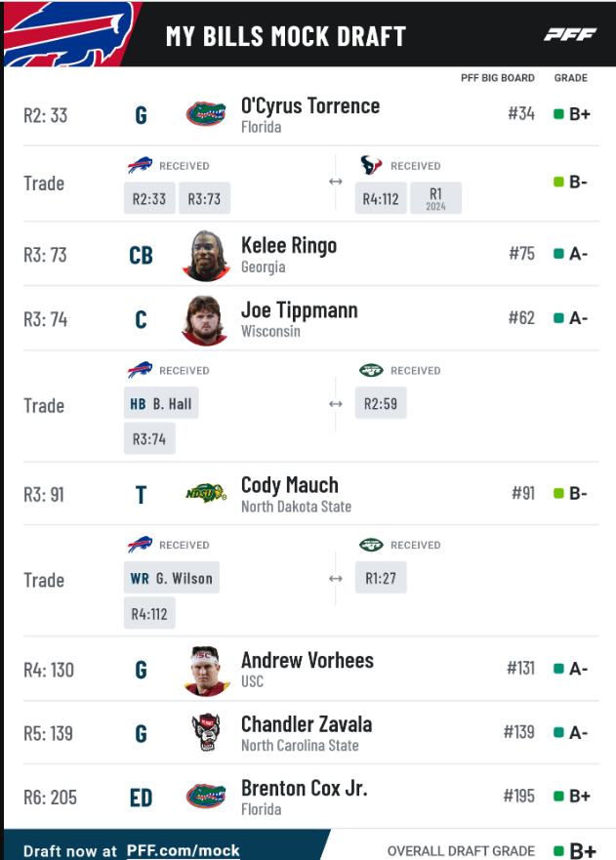The height and width of the screenshot is (860, 616).
Task: Select the WR G. Wilson trade chip
Action: pos(172,578)
